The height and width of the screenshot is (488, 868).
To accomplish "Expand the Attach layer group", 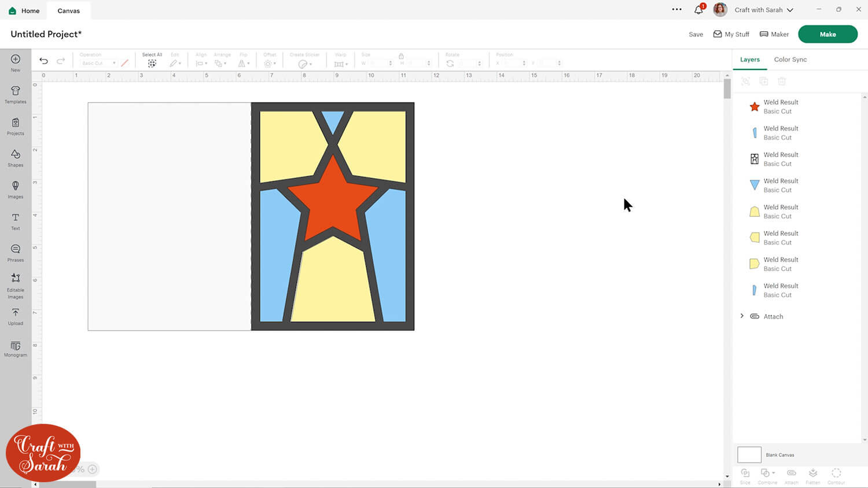I will point(742,316).
